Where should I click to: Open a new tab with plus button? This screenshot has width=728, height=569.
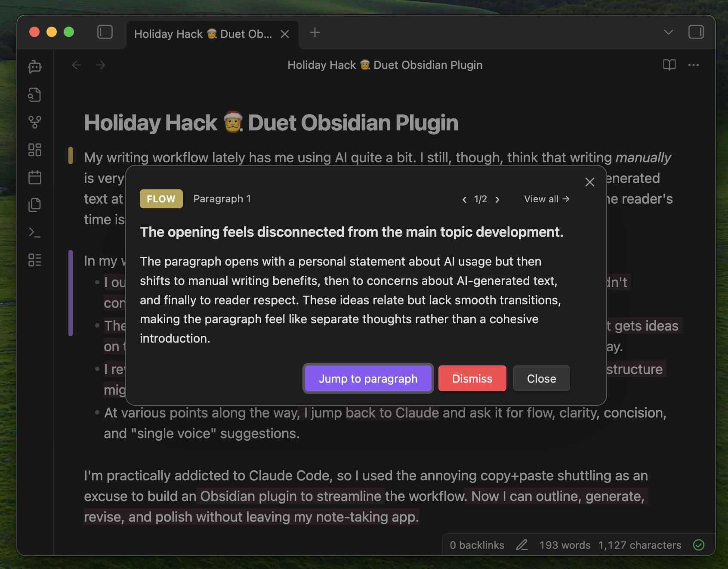coord(315,32)
